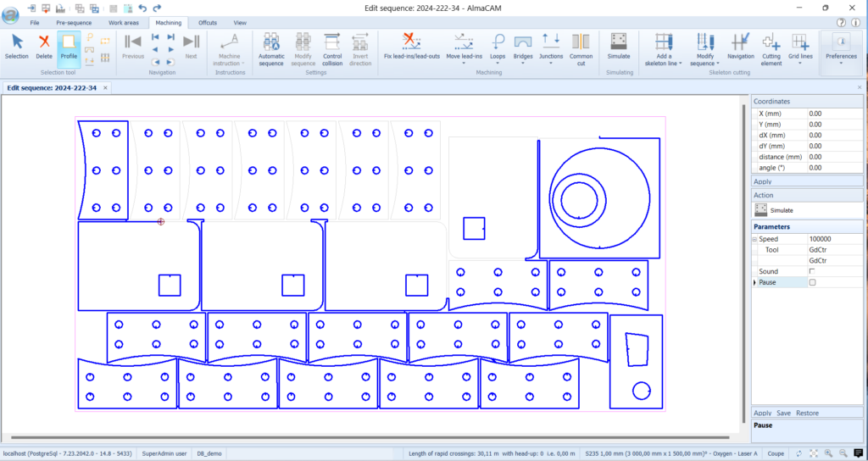868x461 pixels.
Task: Click the Delete tool icon
Action: click(44, 45)
